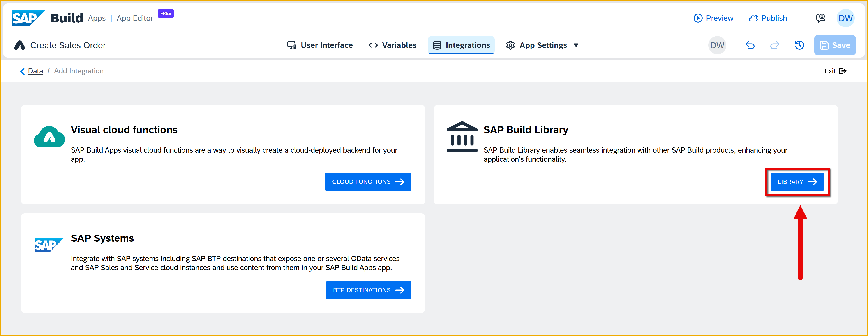The height and width of the screenshot is (336, 868).
Task: Click the gray DW collaborator avatar
Action: click(x=717, y=45)
